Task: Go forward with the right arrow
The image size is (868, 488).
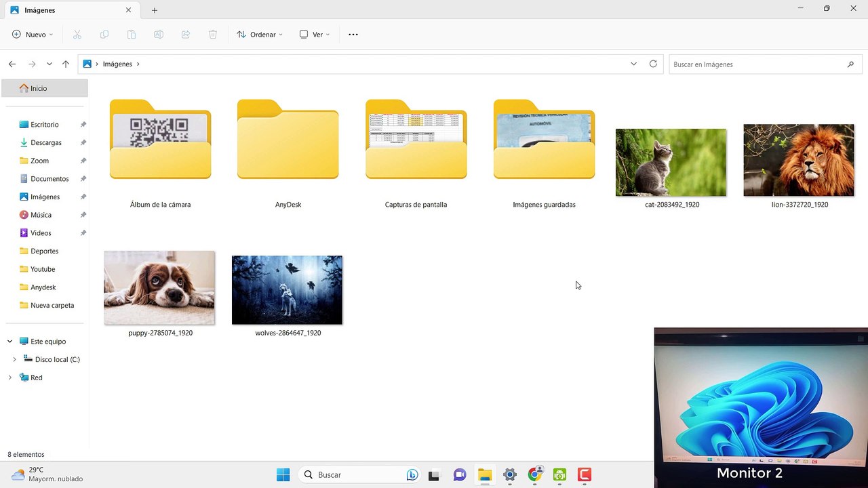Action: point(32,64)
